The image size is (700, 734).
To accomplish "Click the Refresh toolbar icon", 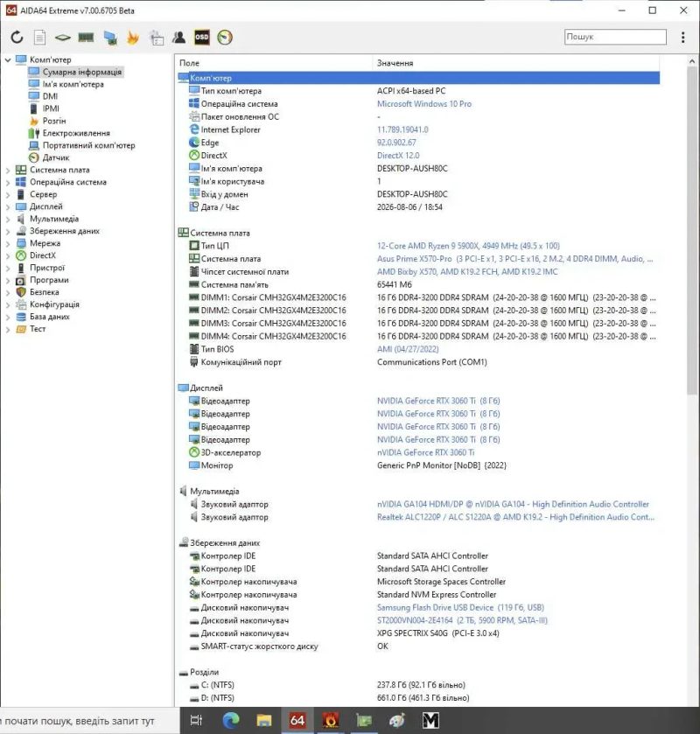I will click(x=17, y=37).
